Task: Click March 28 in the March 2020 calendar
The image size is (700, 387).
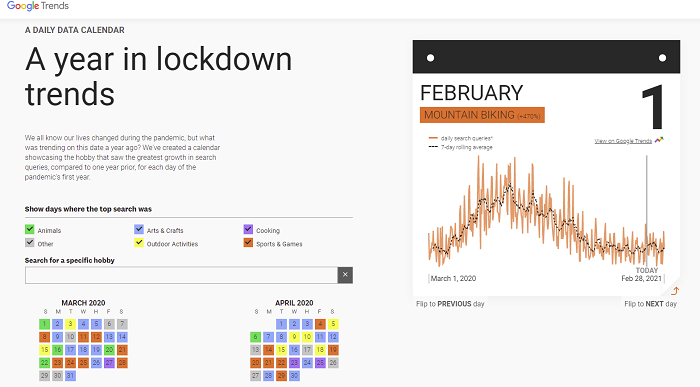Action: (x=122, y=363)
